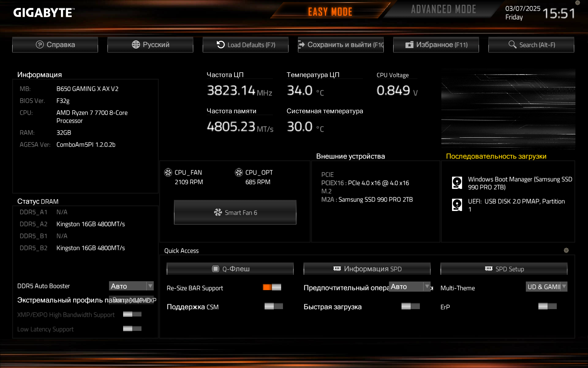
Task: Select UEFI: USB DISK 2.0 PMAP entry
Action: 516,205
